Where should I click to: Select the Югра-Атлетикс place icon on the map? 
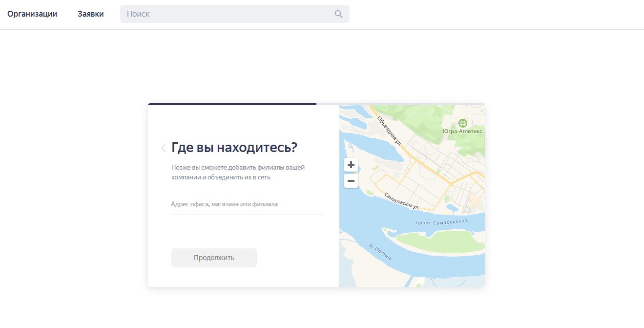tap(463, 123)
